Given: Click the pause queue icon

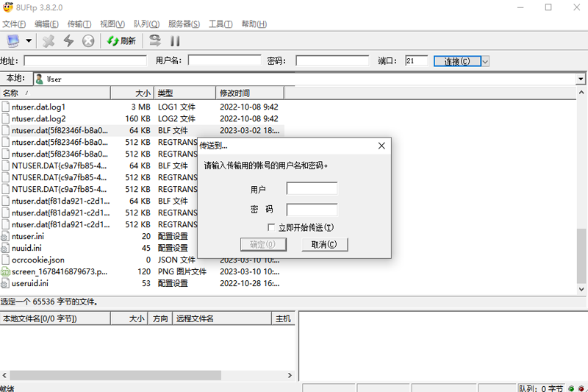Looking at the screenshot, I should pyautogui.click(x=175, y=41).
